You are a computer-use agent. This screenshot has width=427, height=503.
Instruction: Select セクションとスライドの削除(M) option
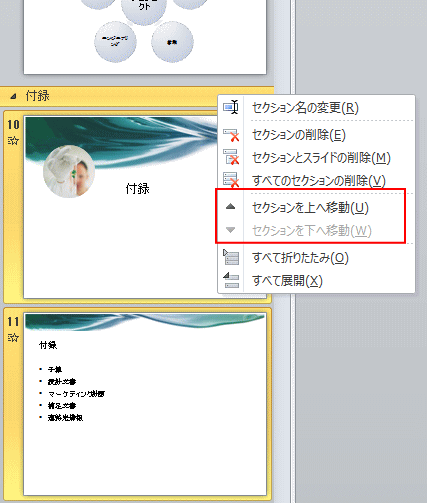tap(321, 158)
